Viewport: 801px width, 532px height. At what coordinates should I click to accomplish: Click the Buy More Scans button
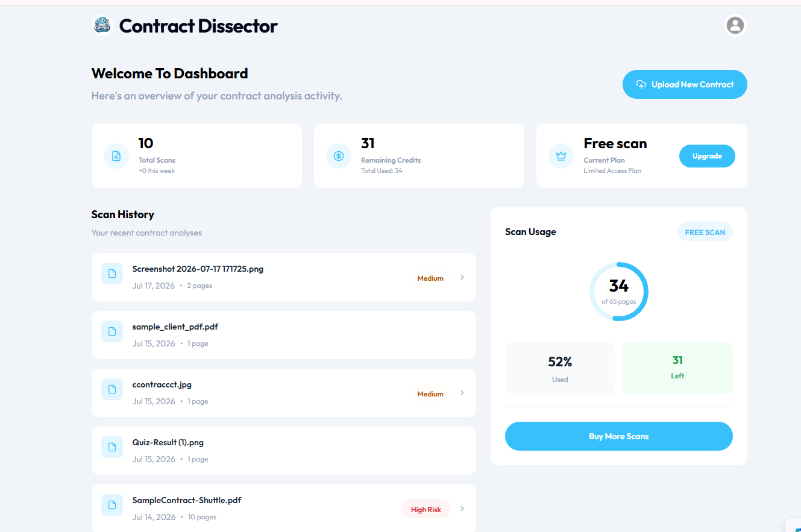[x=619, y=436]
